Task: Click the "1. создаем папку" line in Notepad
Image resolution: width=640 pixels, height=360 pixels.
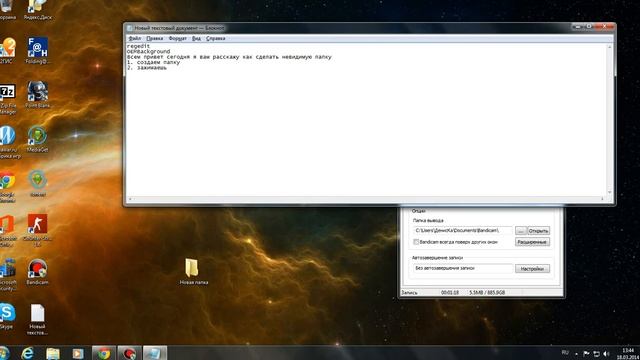Action: [153, 62]
